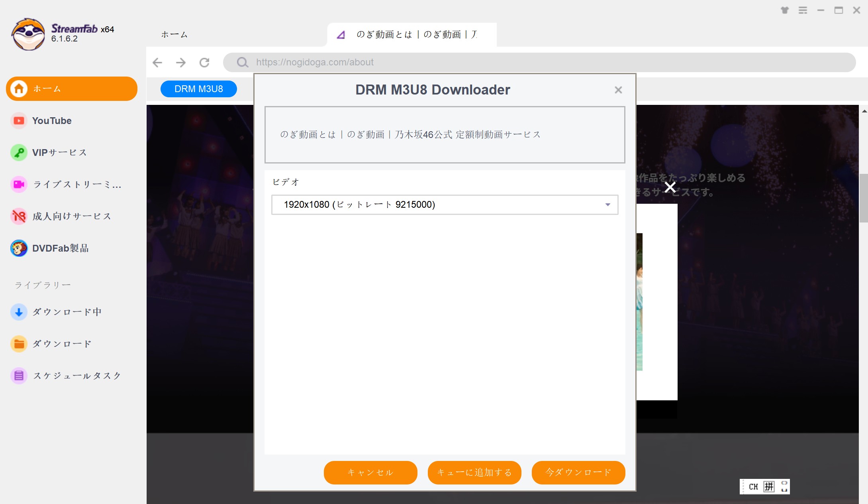Click the YouTube play icon in sidebar

point(19,120)
